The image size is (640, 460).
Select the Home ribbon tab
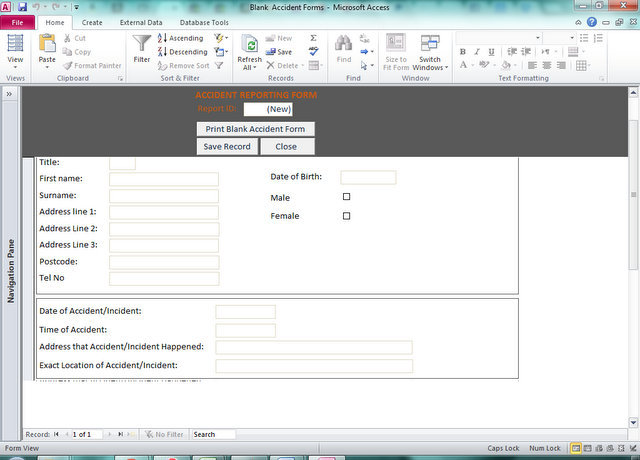[55, 22]
